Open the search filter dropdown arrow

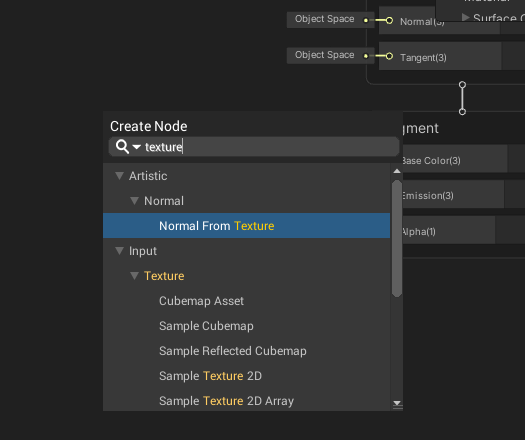137,147
